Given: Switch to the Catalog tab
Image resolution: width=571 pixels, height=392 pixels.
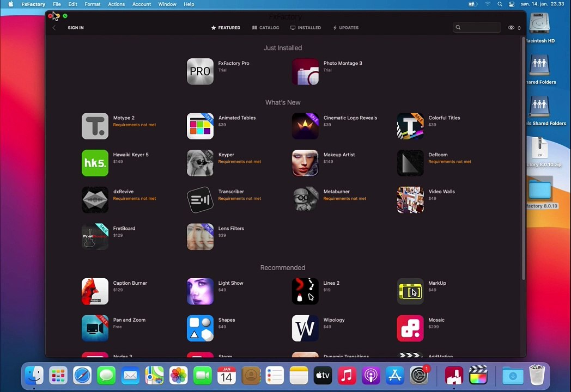Looking at the screenshot, I should pos(265,28).
